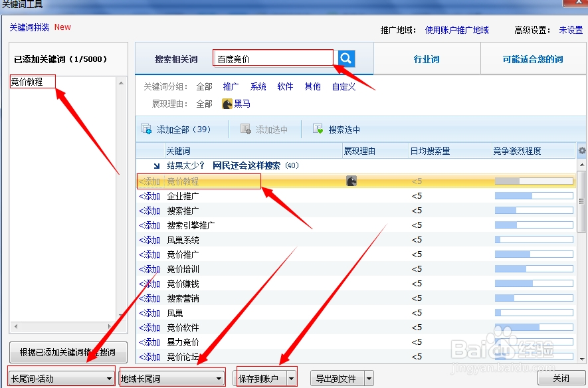Image resolution: width=588 pixels, height=388 pixels.
Task: Add keyword 竞价软件 via <添加
Action: [x=149, y=328]
